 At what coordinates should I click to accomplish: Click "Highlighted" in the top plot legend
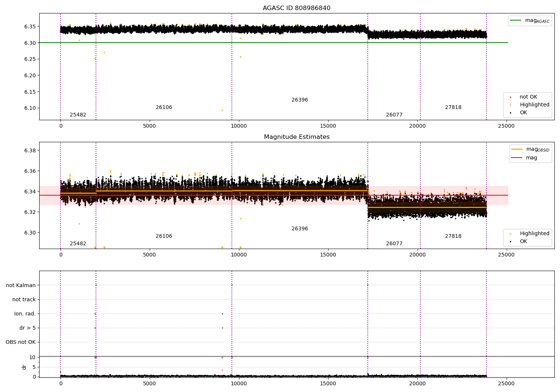534,105
